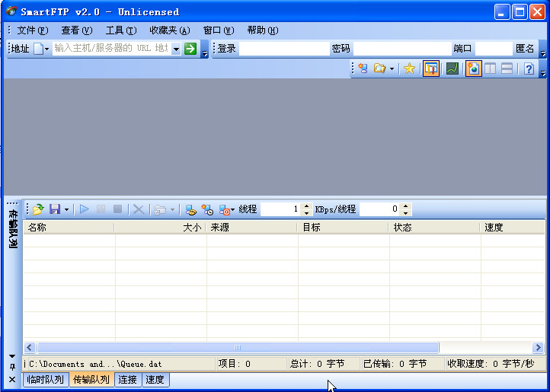
Task: Click the new remote connection icon
Action: tap(363, 69)
